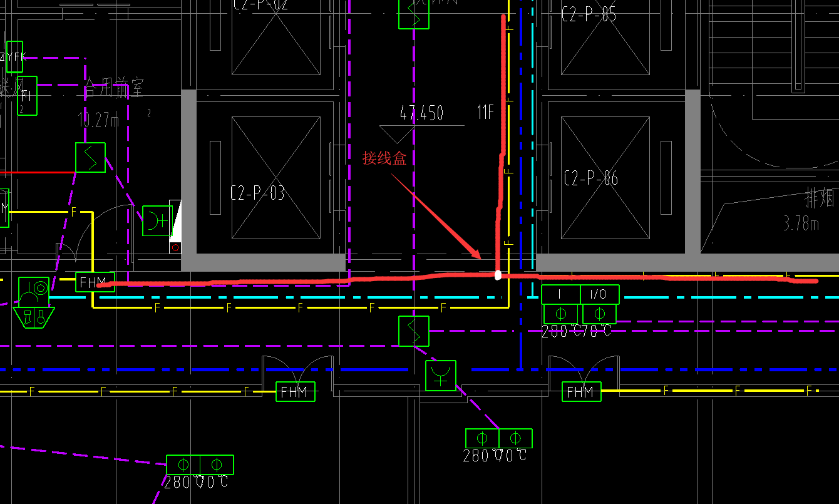Click the FI device box
839x504 pixels.
pyautogui.click(x=27, y=96)
